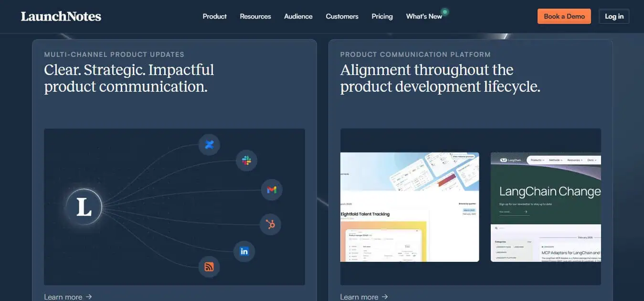Viewport: 644px width, 301px height.
Task: Click the LangChain Methods dropdown in thumbnail
Action: [556, 160]
